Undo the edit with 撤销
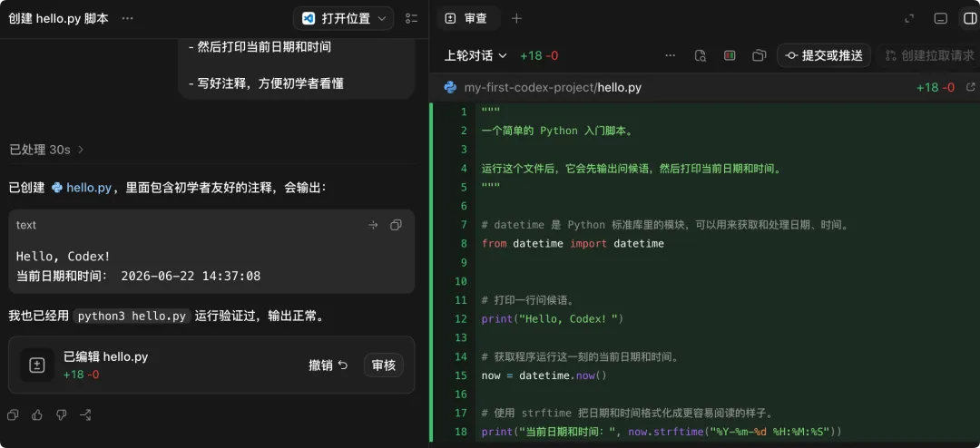The width and height of the screenshot is (980, 448). (328, 365)
